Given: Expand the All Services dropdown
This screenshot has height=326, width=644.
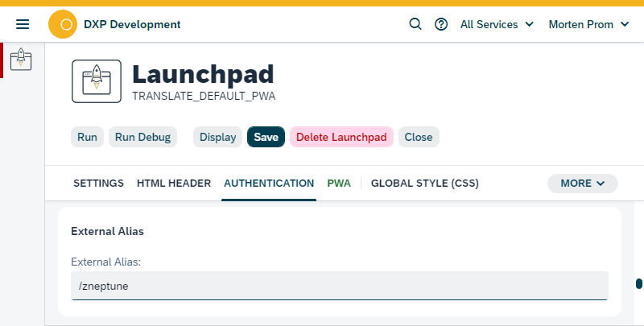Looking at the screenshot, I should pyautogui.click(x=497, y=25).
